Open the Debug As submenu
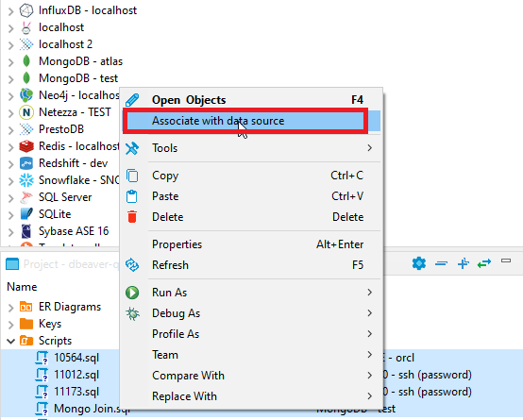This screenshot has width=523, height=420. [x=251, y=313]
